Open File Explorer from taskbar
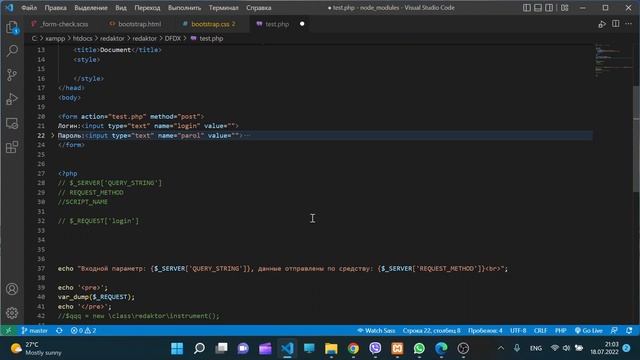 331,348
